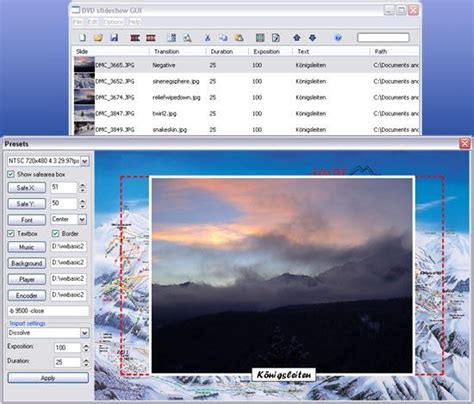Click the Save floppy disk icon
474x404 pixels.
pyautogui.click(x=114, y=38)
